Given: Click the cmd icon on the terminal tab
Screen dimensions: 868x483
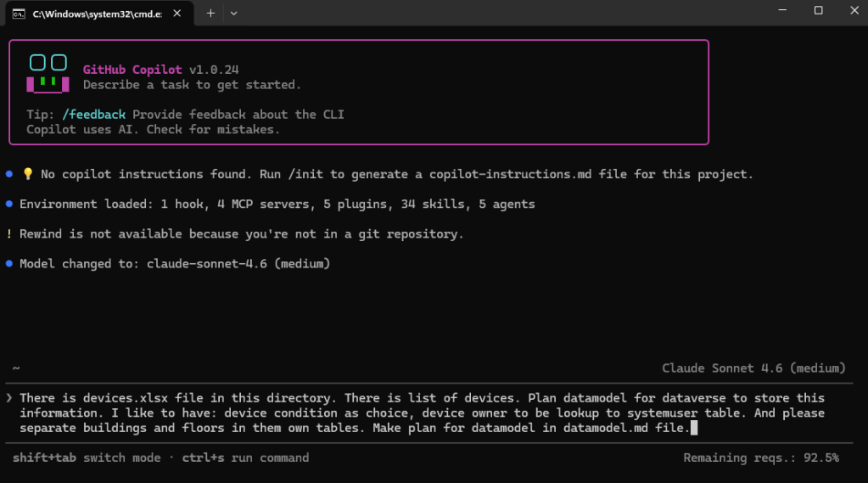Looking at the screenshot, I should (x=19, y=14).
